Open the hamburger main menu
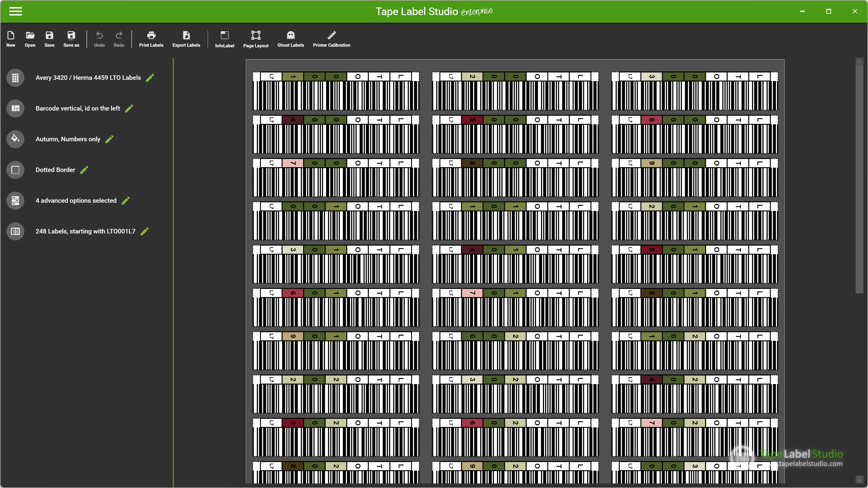 (x=15, y=11)
